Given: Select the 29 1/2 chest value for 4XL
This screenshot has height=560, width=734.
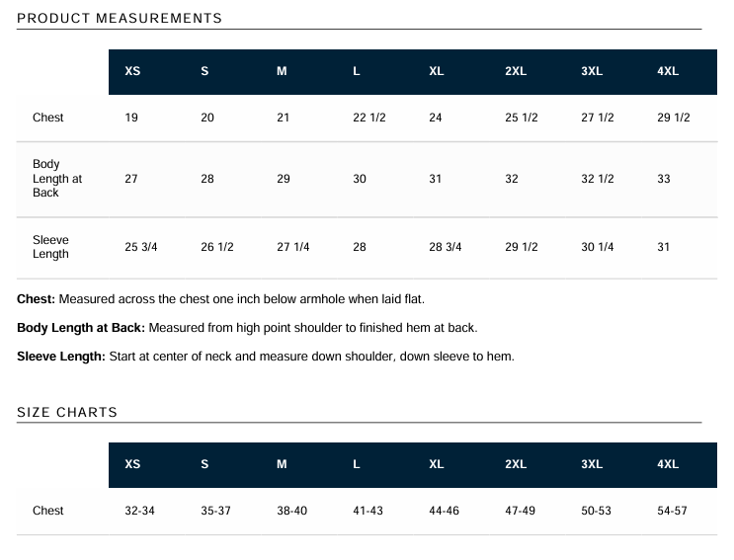Looking at the screenshot, I should (x=673, y=118).
